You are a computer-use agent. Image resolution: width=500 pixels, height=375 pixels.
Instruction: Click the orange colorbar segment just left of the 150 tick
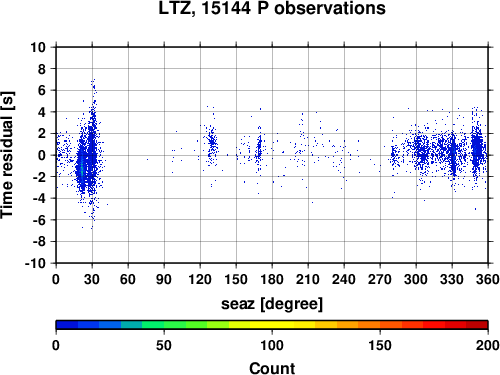[369, 325]
